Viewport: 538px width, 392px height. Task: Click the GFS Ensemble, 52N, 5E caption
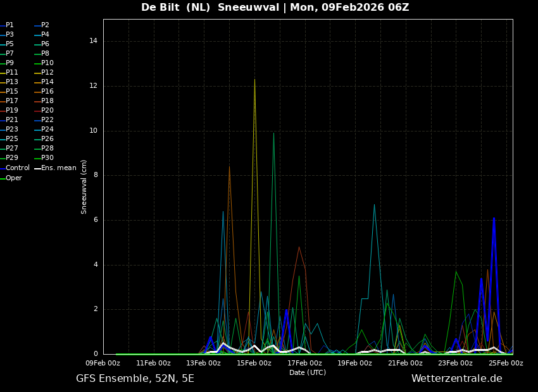(x=135, y=379)
